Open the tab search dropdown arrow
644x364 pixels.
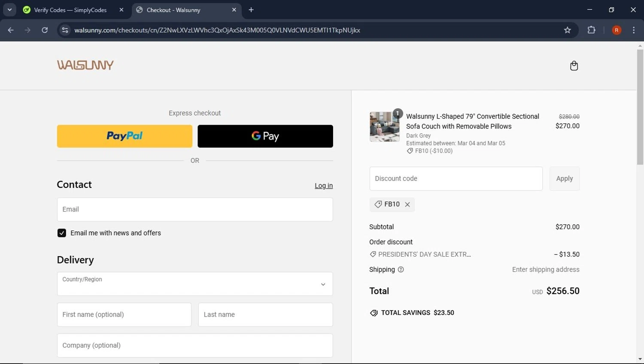tap(9, 10)
